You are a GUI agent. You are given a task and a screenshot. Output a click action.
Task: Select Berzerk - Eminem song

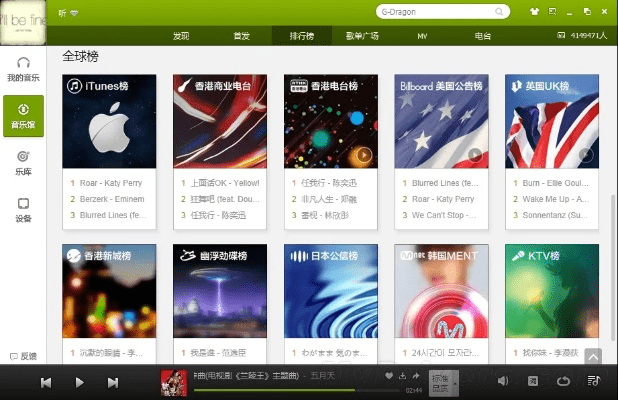click(112, 199)
